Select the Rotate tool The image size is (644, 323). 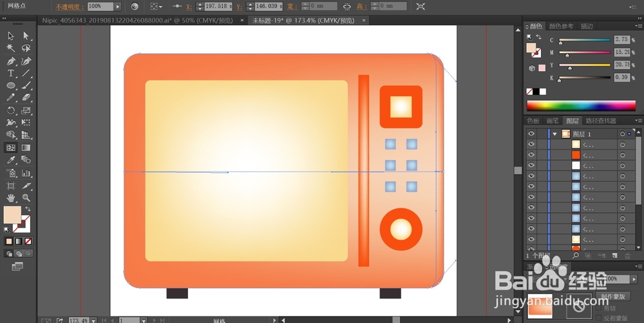(x=11, y=110)
